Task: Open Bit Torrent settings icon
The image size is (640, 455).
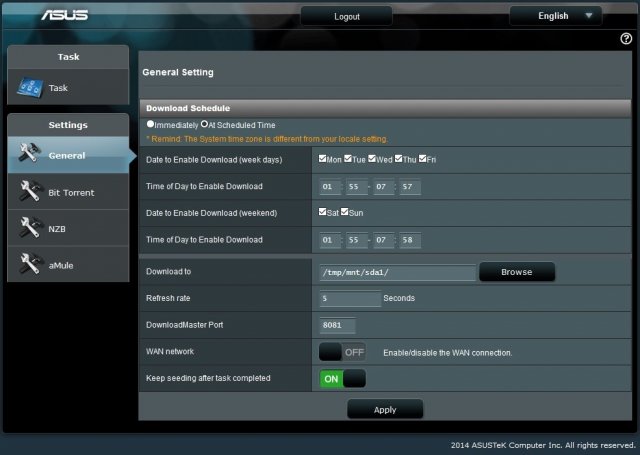Action: (30, 191)
